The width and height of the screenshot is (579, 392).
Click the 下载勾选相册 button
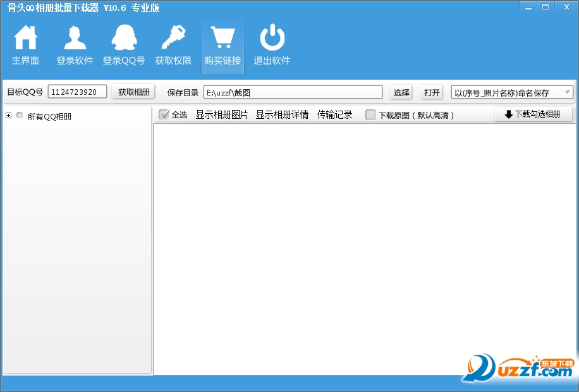[533, 114]
